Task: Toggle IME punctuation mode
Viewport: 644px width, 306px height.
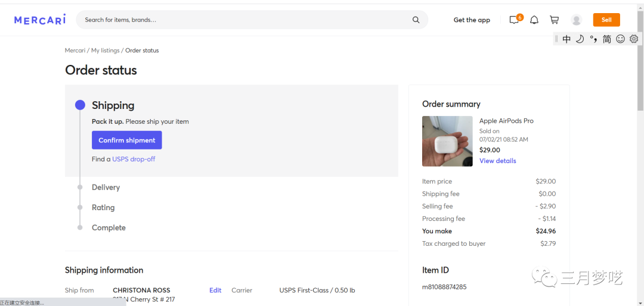Action: click(593, 39)
